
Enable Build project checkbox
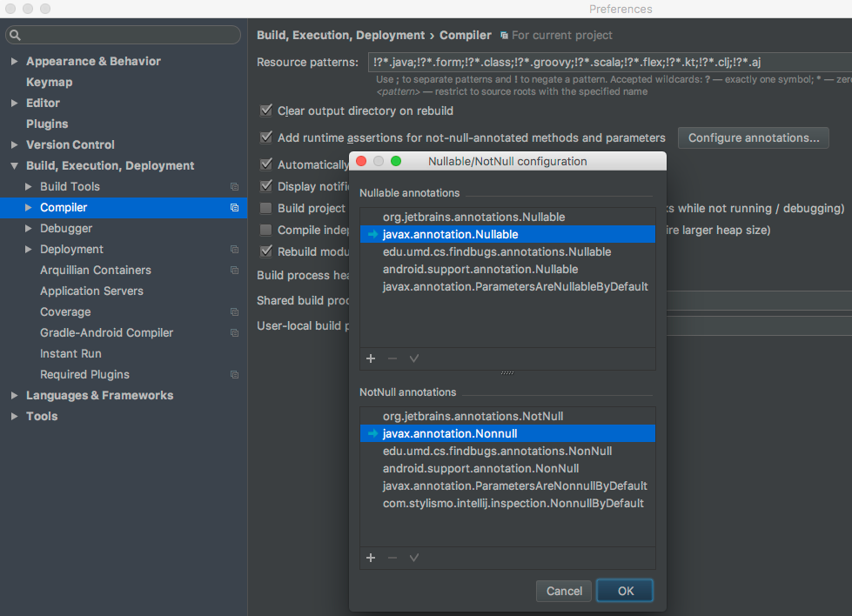point(266,208)
